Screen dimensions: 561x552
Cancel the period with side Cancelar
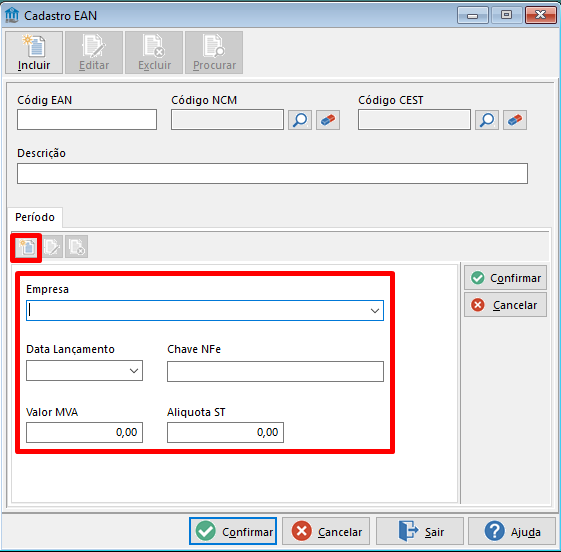tap(506, 305)
